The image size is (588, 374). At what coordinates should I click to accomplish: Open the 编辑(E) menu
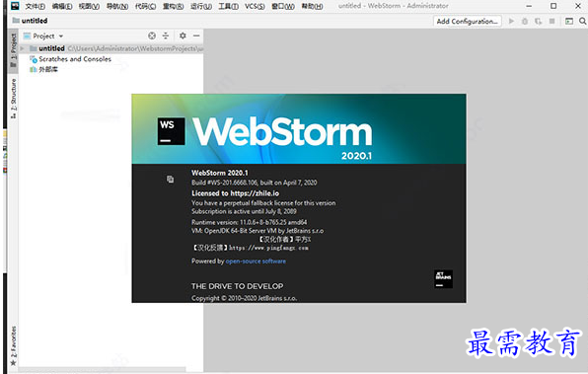click(x=62, y=6)
